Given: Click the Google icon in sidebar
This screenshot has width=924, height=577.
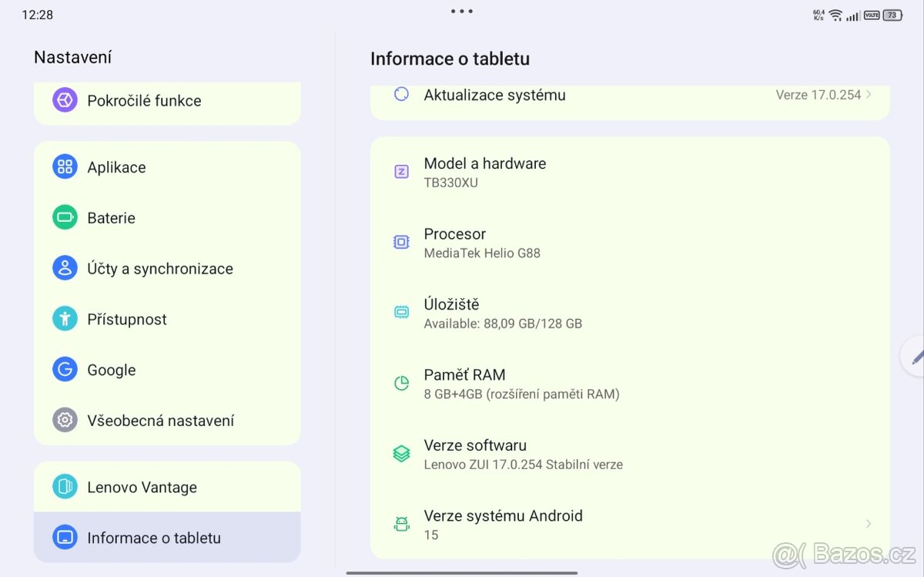Looking at the screenshot, I should point(65,370).
